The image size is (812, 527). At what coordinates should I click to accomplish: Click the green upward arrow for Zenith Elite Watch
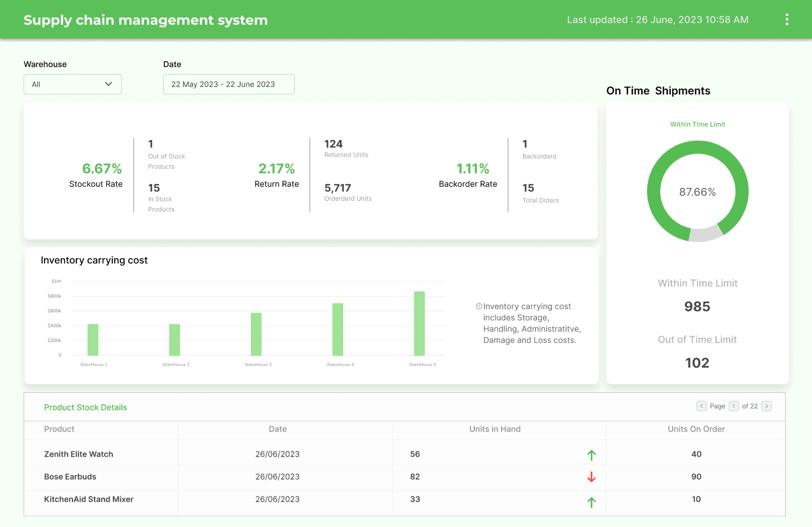(591, 455)
